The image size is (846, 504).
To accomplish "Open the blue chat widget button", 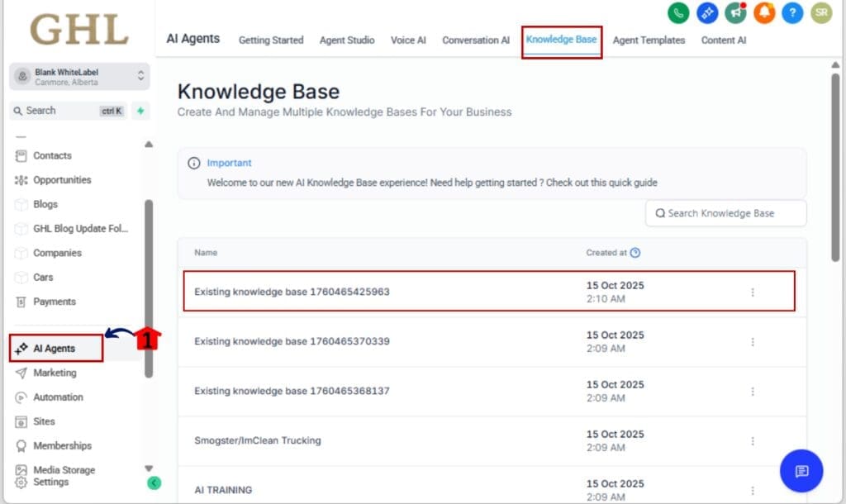I will tap(801, 471).
